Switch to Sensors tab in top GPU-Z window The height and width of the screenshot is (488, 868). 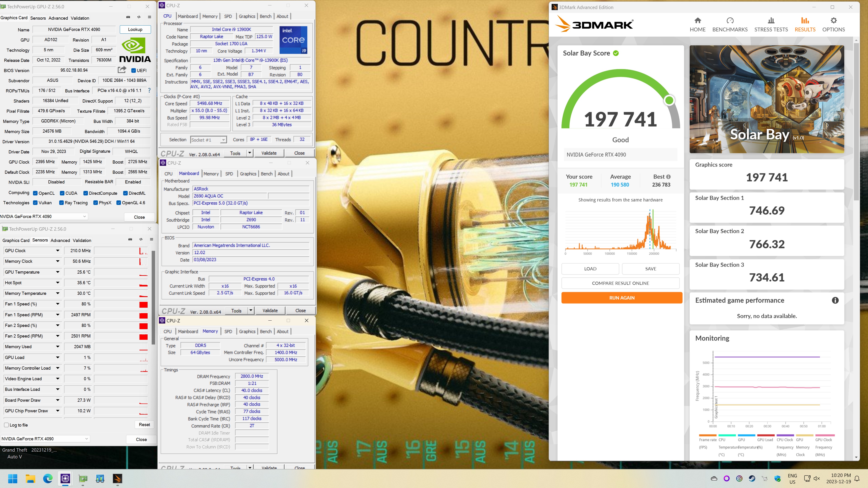38,18
